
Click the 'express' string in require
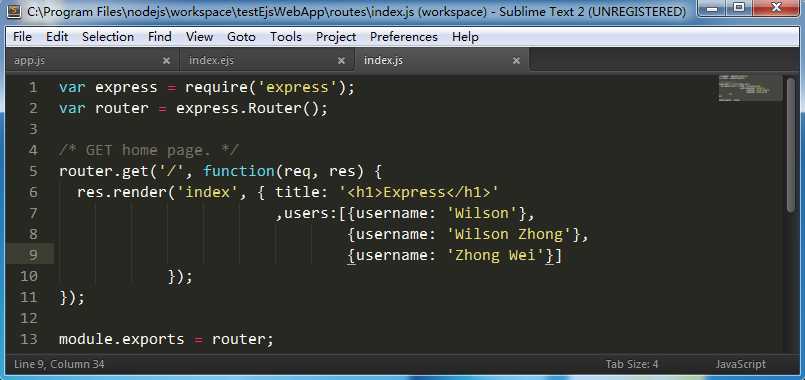(297, 87)
